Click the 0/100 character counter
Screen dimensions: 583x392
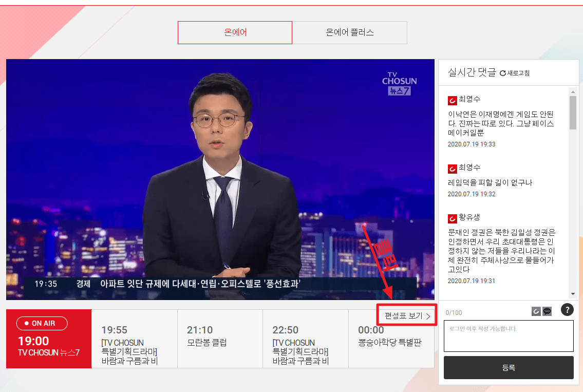(454, 313)
